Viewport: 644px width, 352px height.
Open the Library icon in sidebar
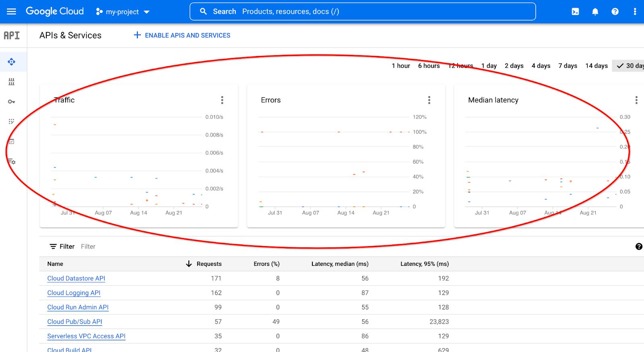(11, 82)
